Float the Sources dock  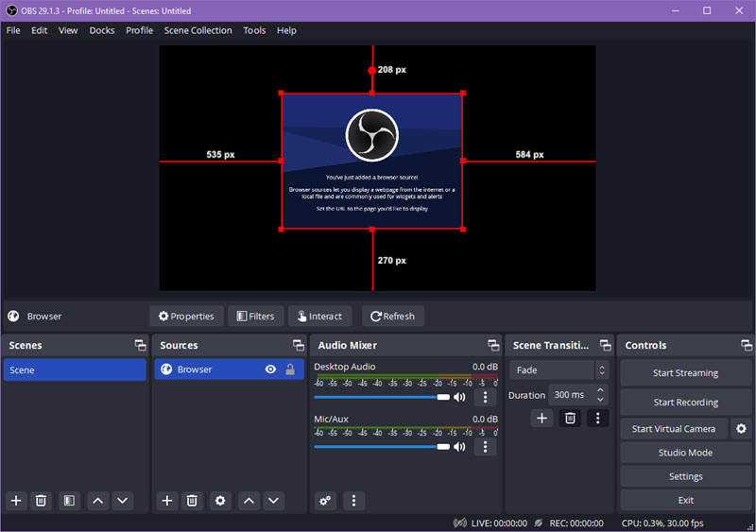point(299,345)
